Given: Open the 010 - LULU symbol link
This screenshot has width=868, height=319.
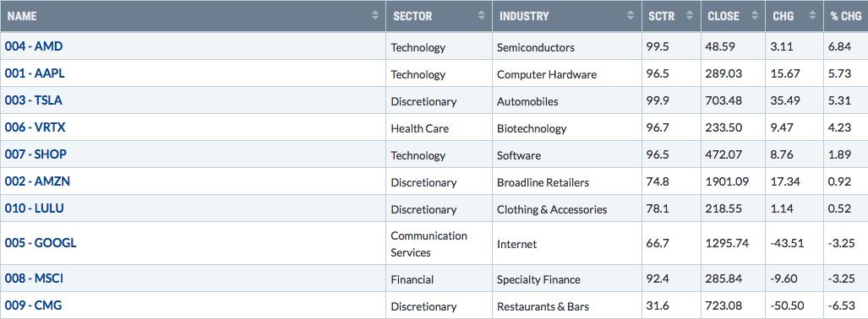Looking at the screenshot, I should (35, 208).
